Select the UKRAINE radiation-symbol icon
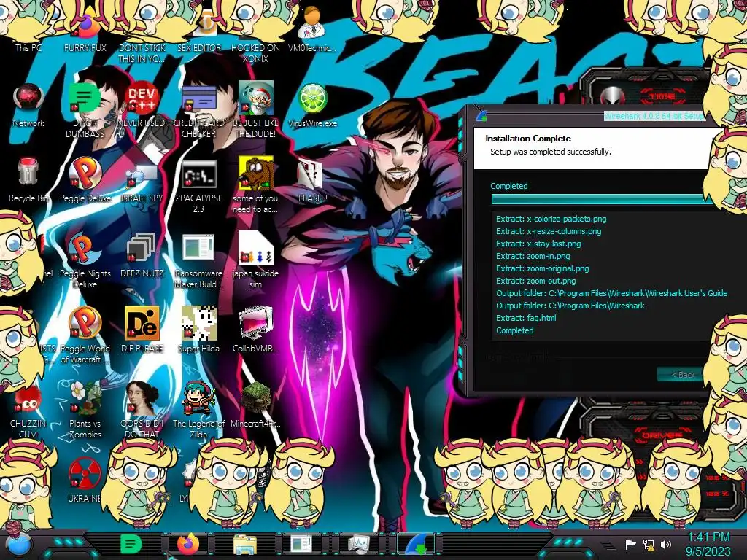Image resolution: width=747 pixels, height=560 pixels. [x=85, y=481]
